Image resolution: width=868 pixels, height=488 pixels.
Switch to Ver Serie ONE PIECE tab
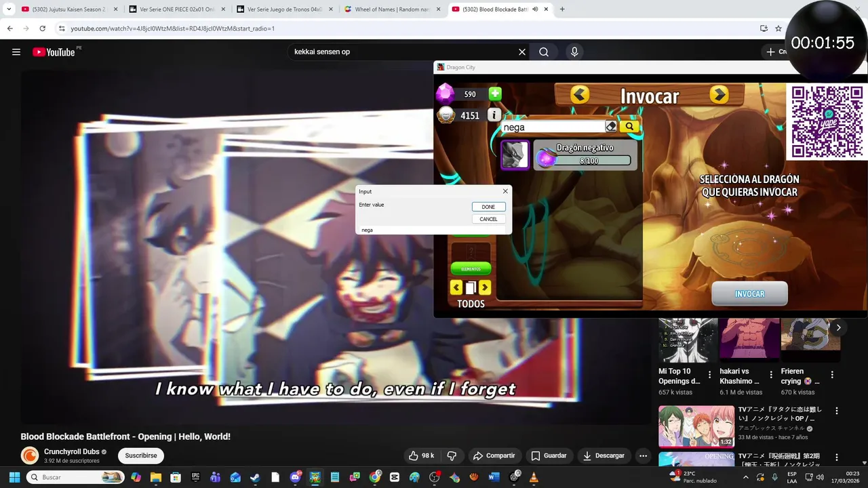pyautogui.click(x=176, y=9)
